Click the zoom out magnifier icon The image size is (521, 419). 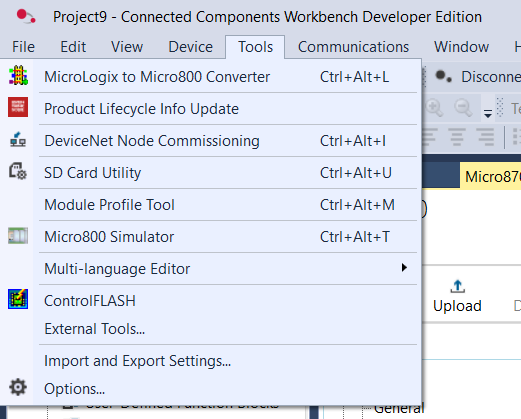tap(463, 108)
